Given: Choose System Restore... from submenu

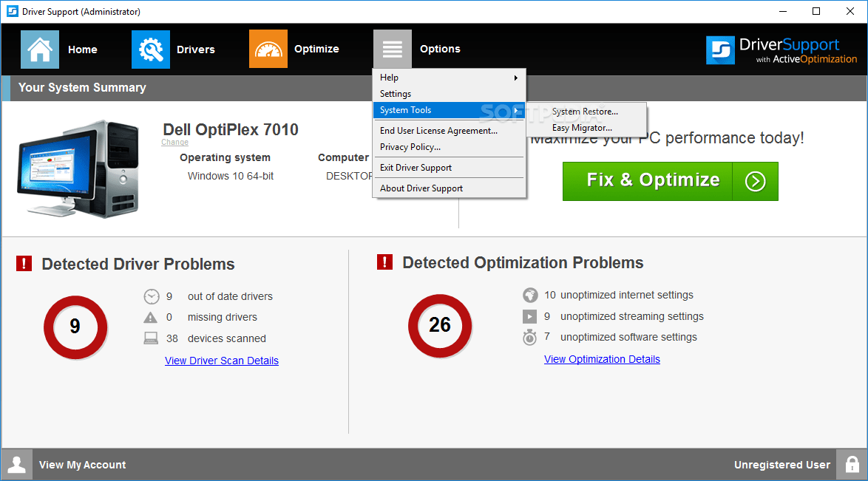Looking at the screenshot, I should click(586, 112).
